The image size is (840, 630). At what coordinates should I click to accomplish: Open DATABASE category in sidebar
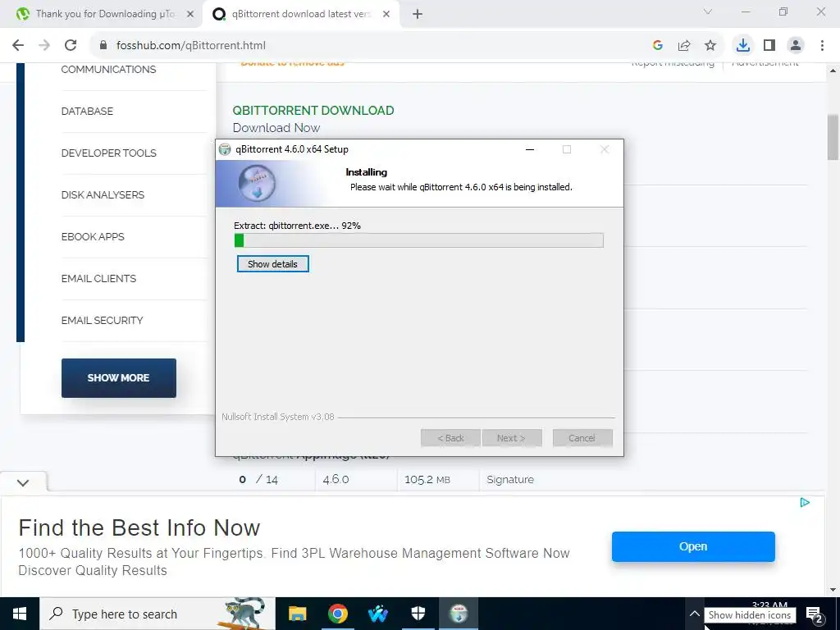87,112
